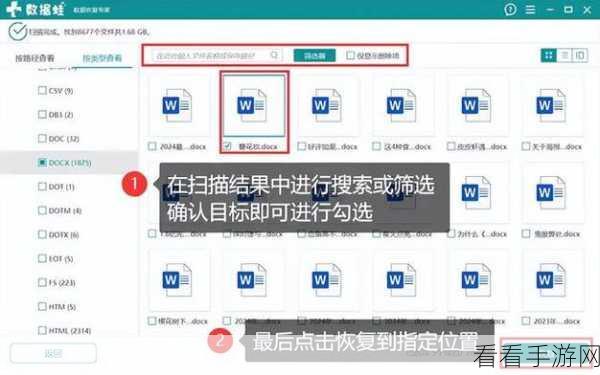600x375 pixels.
Task: Click the green 筛选器 filter button
Action: point(315,55)
